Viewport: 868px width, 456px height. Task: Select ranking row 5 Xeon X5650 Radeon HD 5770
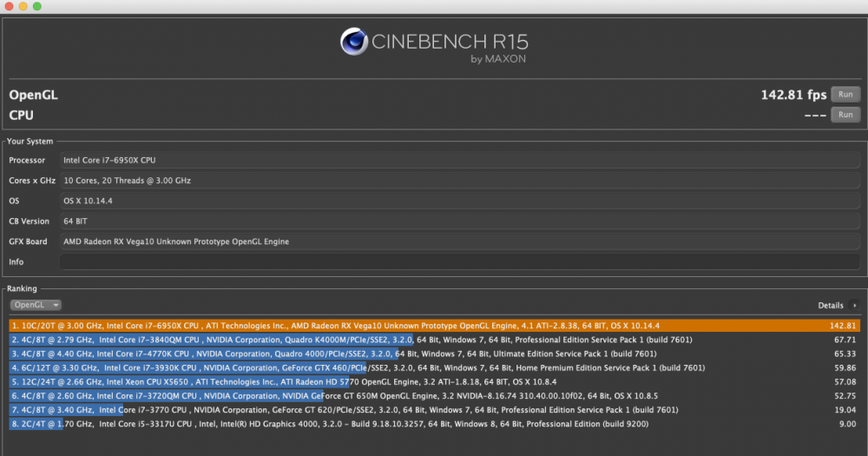(x=435, y=382)
